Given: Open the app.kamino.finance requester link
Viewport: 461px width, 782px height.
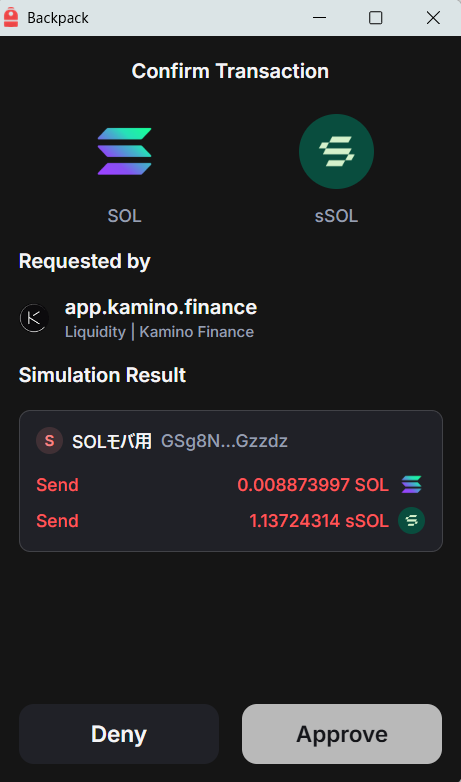Looking at the screenshot, I should 161,307.
